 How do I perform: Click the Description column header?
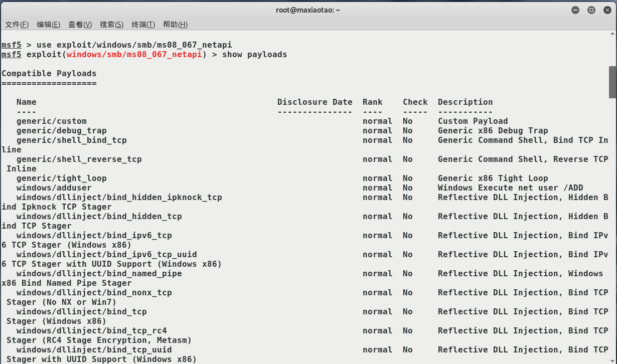tap(466, 102)
